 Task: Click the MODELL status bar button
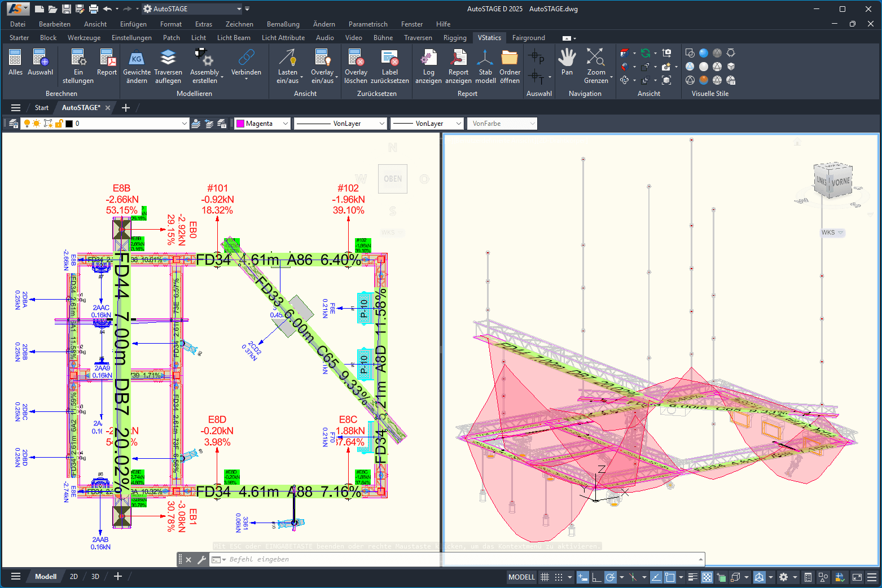[x=521, y=577]
